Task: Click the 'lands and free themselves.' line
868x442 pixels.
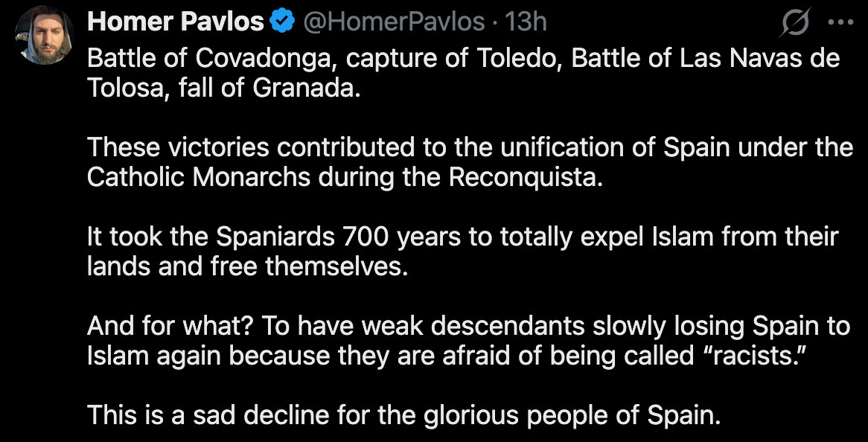Action: [x=248, y=266]
